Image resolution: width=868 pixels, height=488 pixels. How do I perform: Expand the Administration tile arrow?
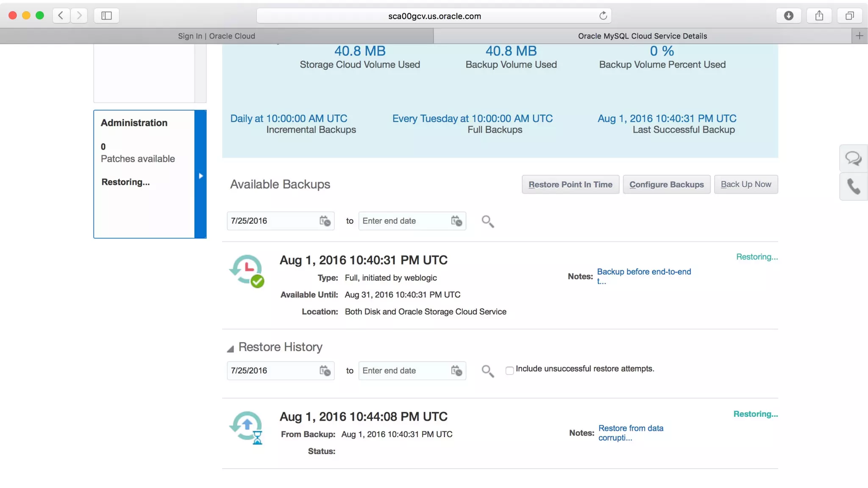point(200,176)
